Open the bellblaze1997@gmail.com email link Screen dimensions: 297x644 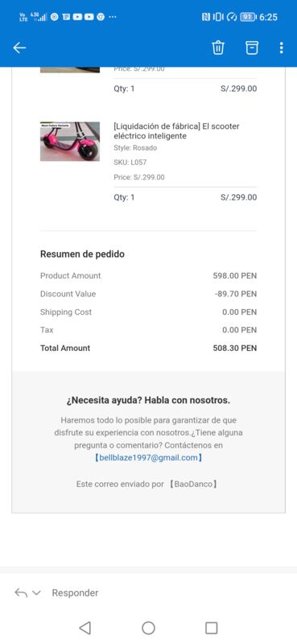pos(148,457)
